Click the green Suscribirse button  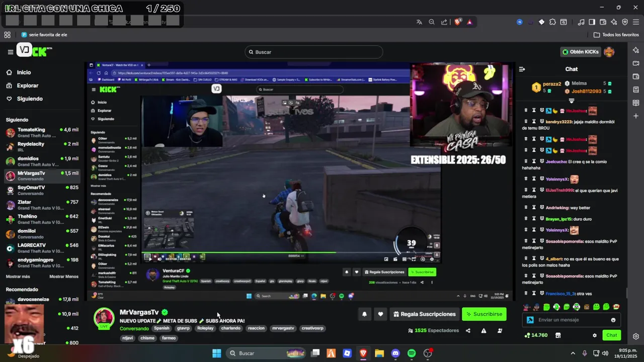pyautogui.click(x=484, y=314)
